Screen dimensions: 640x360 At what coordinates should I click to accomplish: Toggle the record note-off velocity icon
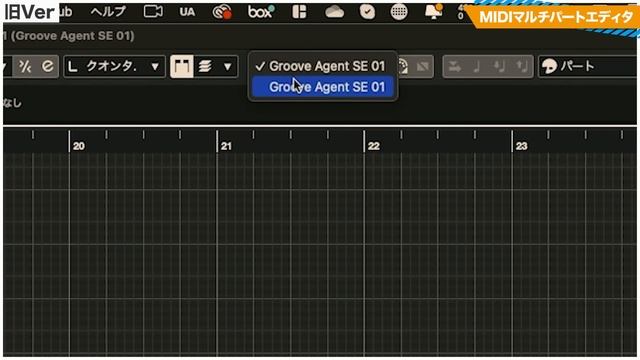click(521, 67)
